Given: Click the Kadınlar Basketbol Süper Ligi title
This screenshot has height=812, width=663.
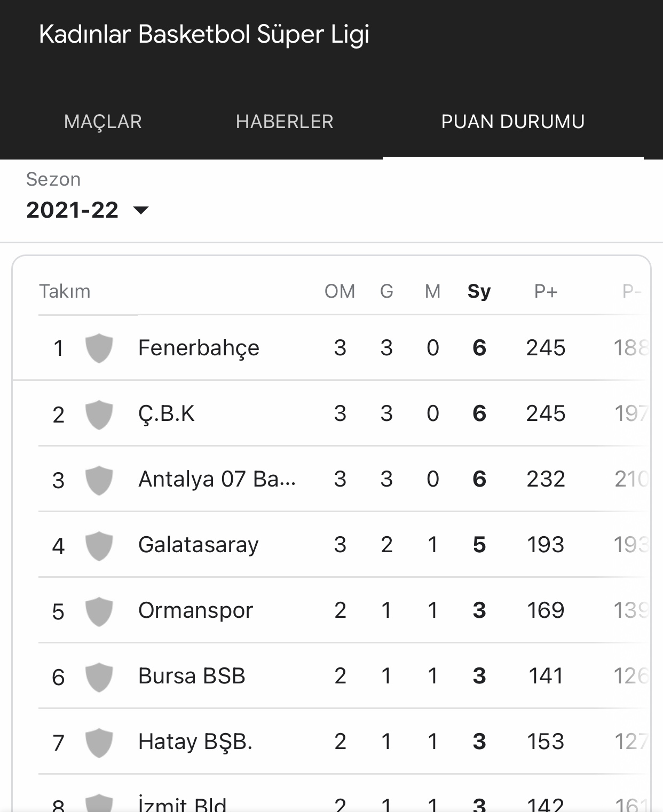Looking at the screenshot, I should click(204, 34).
